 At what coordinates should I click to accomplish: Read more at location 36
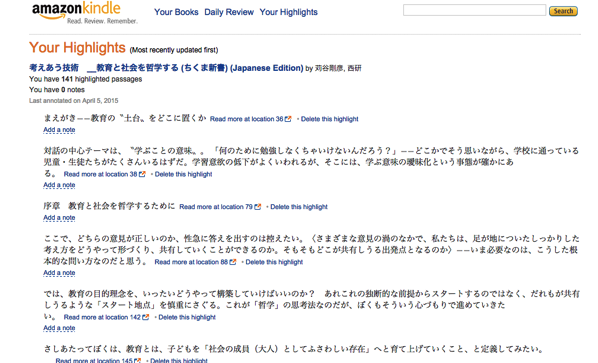click(246, 119)
